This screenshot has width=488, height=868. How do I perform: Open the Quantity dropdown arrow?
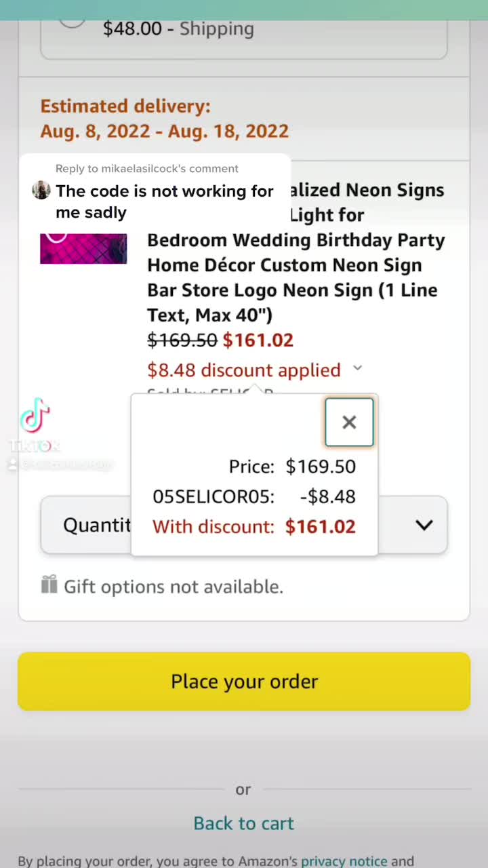tap(424, 525)
